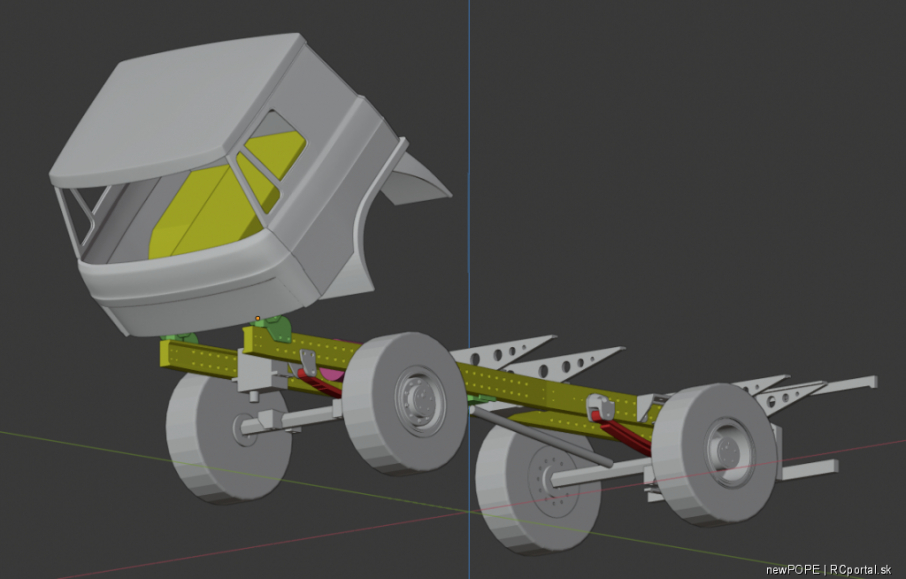
Task: Select the wind deflector fin behind the cab
Action: (416, 180)
